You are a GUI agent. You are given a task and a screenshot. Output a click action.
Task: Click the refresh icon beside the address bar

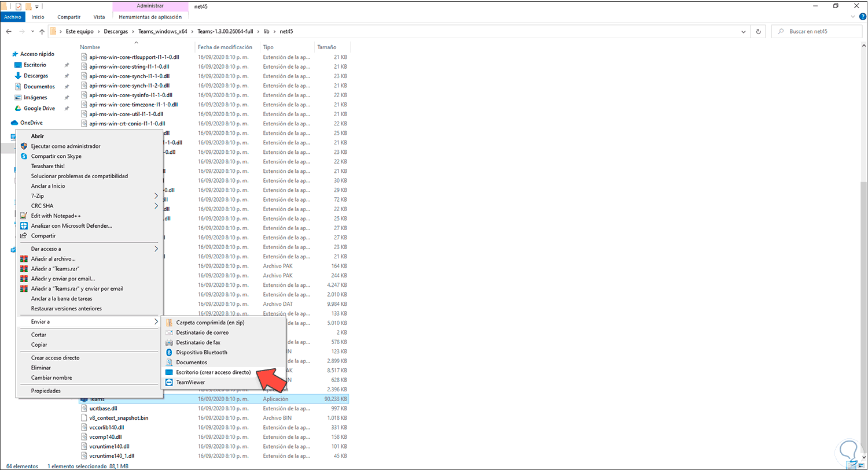758,31
